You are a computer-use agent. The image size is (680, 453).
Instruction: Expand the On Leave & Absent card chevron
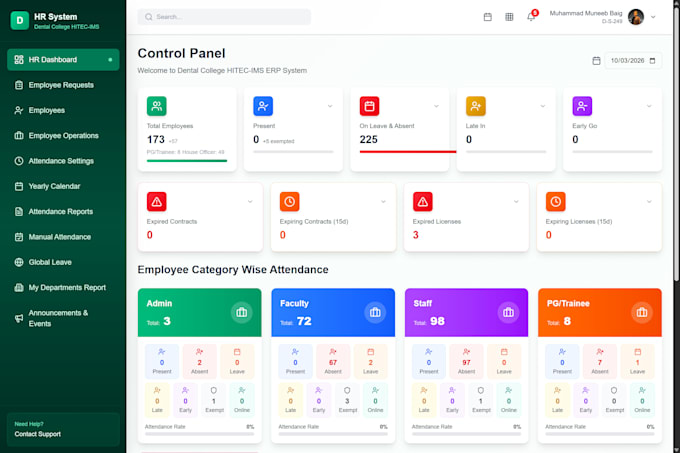(436, 106)
